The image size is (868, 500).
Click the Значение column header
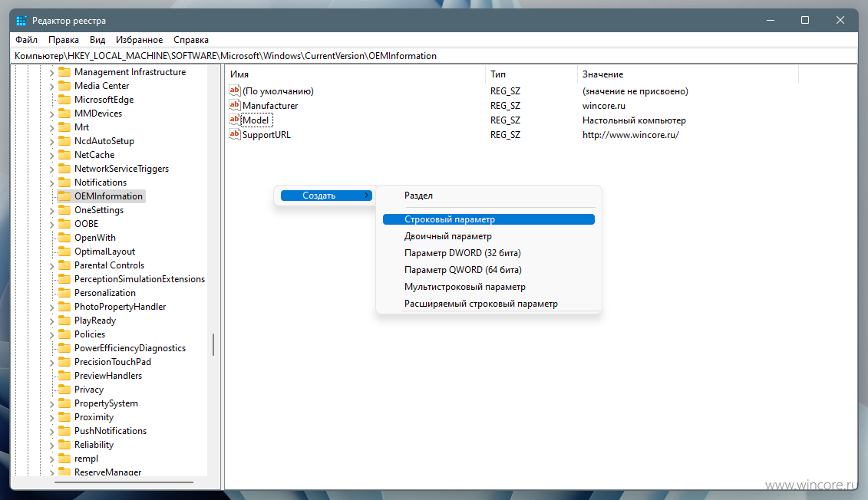click(x=688, y=74)
